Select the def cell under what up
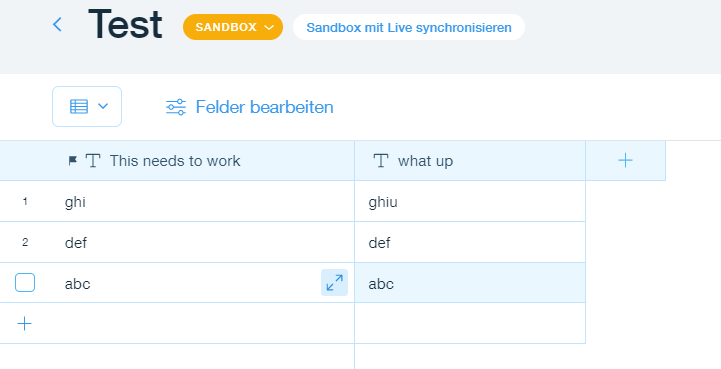721x369 pixels. (x=470, y=242)
